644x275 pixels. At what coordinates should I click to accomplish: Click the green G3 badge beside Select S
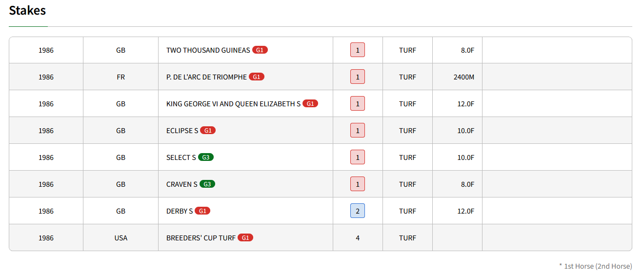coord(206,157)
